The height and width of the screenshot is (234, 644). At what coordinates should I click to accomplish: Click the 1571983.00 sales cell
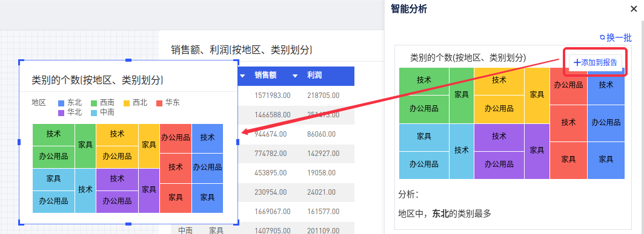click(x=273, y=96)
